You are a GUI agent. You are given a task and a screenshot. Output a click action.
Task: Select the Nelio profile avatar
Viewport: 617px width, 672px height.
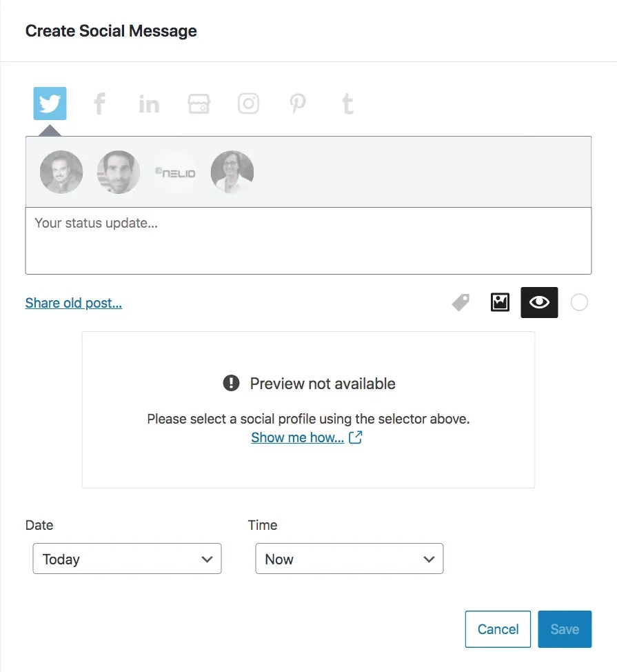coord(174,172)
